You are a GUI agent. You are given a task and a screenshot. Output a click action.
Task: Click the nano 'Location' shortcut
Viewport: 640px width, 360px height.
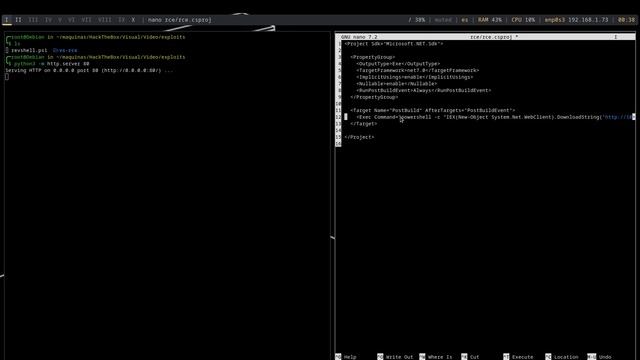tap(562, 357)
